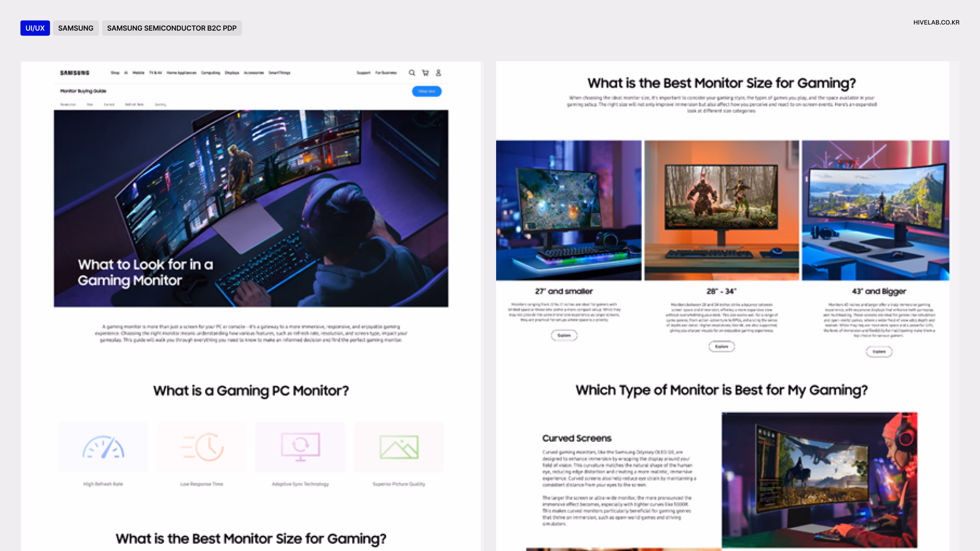This screenshot has height=551, width=980.
Task: Open the HIVELAB.CO.KR link
Action: (x=936, y=22)
